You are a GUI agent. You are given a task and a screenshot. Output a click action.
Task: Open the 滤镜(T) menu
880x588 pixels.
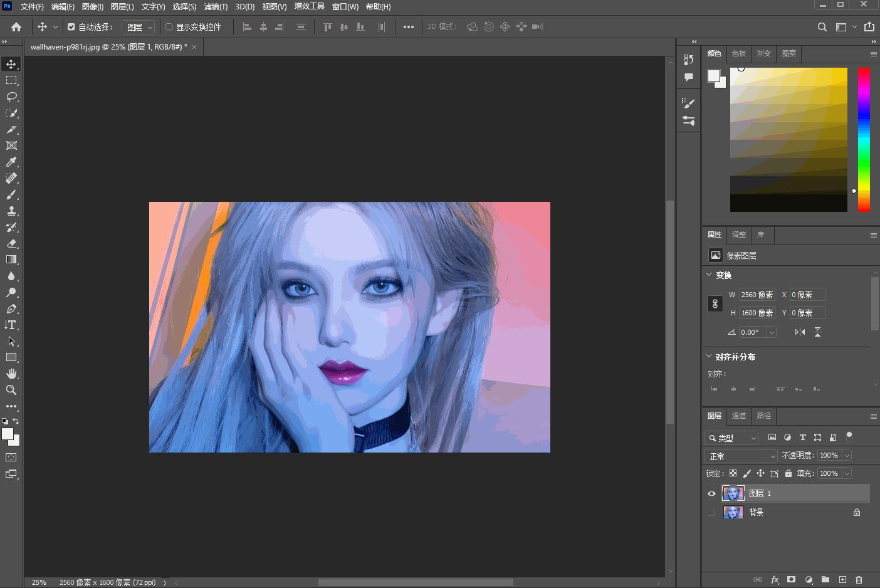coord(216,7)
